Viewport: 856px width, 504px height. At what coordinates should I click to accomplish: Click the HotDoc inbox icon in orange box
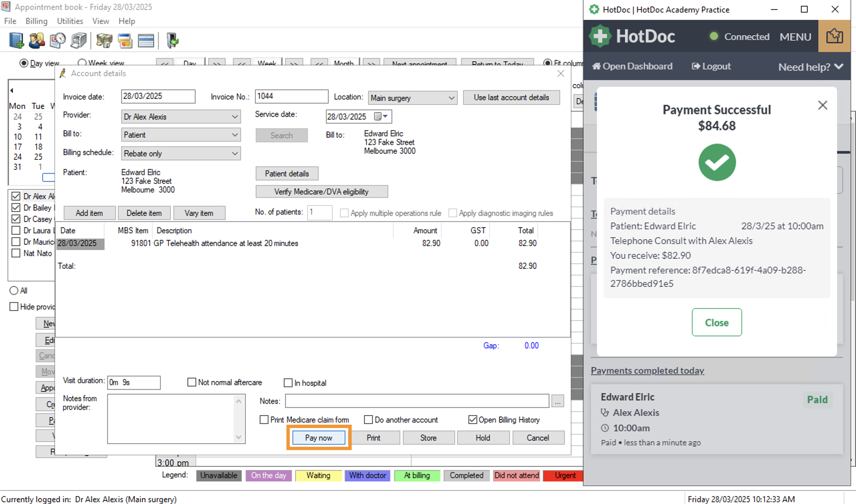point(834,36)
